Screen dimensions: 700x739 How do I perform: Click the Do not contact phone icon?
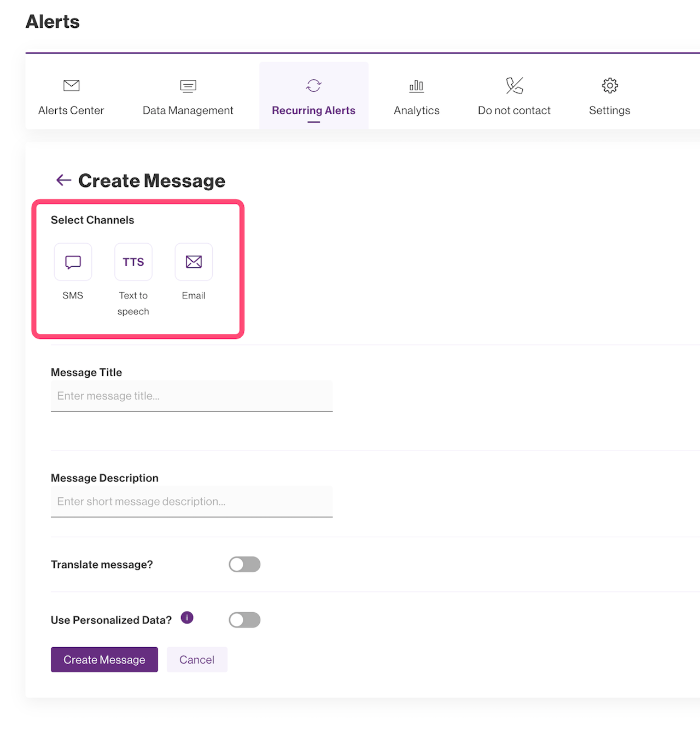(514, 86)
